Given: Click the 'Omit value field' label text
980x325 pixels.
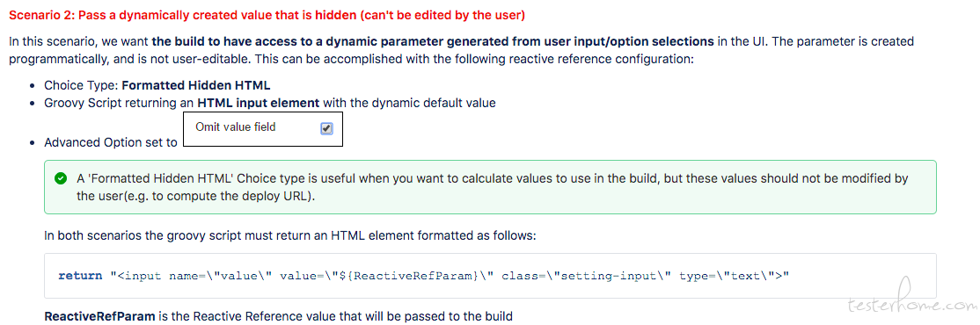Looking at the screenshot, I should [236, 126].
